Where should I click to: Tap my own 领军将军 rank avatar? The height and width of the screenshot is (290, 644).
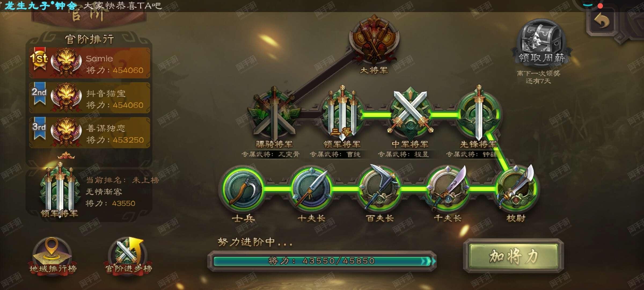tap(60, 188)
